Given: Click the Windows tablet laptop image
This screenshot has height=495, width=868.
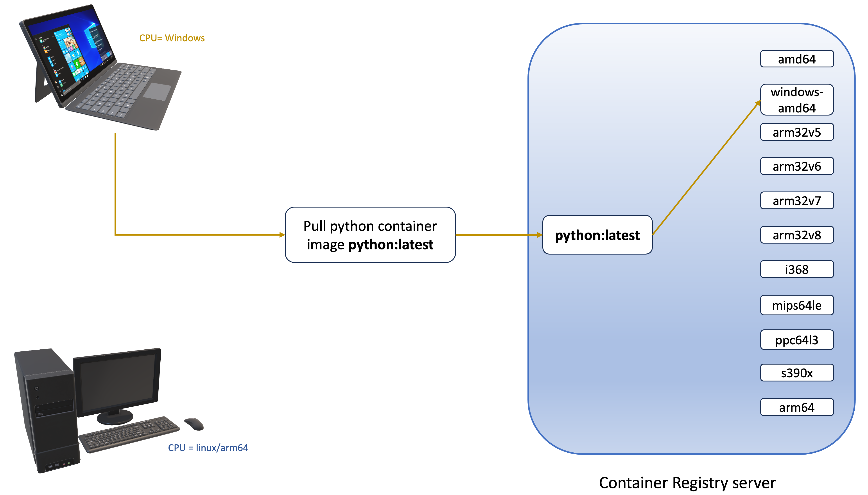Looking at the screenshot, I should [x=100, y=67].
